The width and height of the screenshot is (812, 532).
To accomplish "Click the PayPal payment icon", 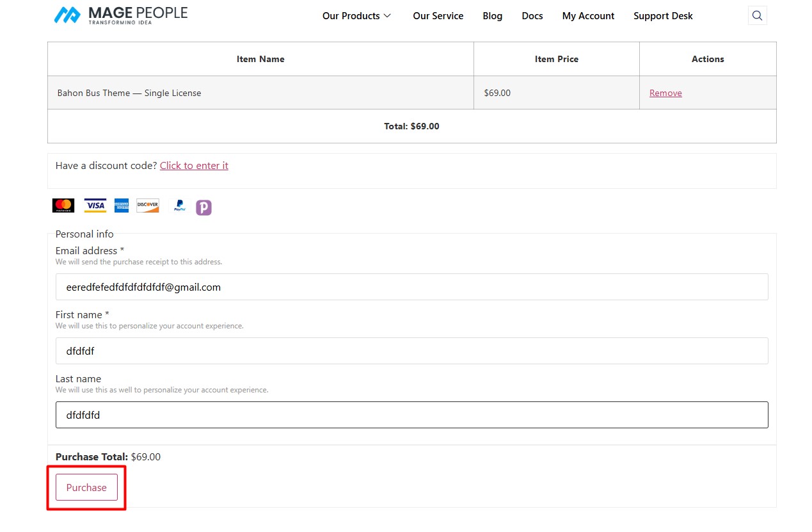I will (x=180, y=206).
